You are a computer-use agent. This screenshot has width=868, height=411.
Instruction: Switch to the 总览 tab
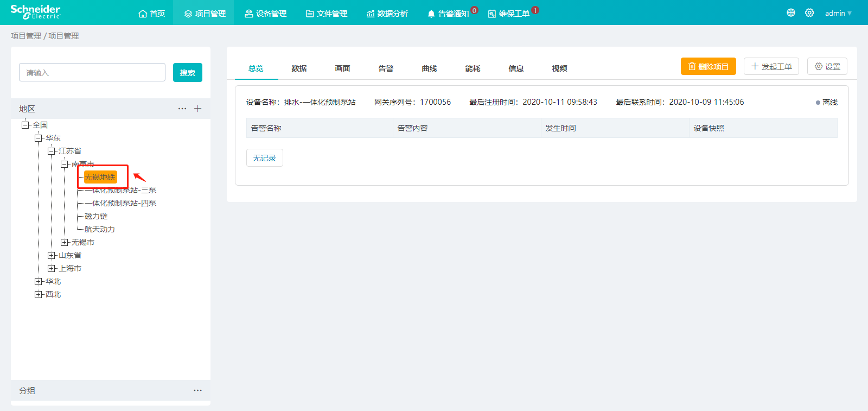click(x=256, y=68)
